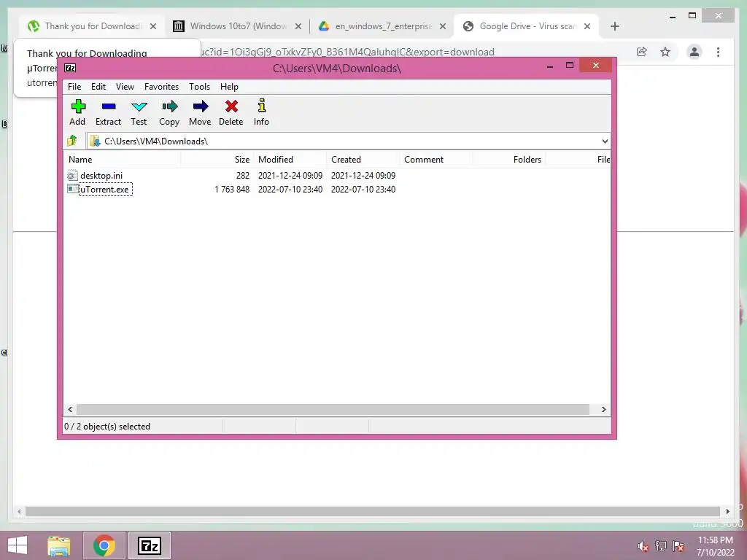
Task: Switch to en_windows_7_enterprise tab
Action: coord(382,26)
